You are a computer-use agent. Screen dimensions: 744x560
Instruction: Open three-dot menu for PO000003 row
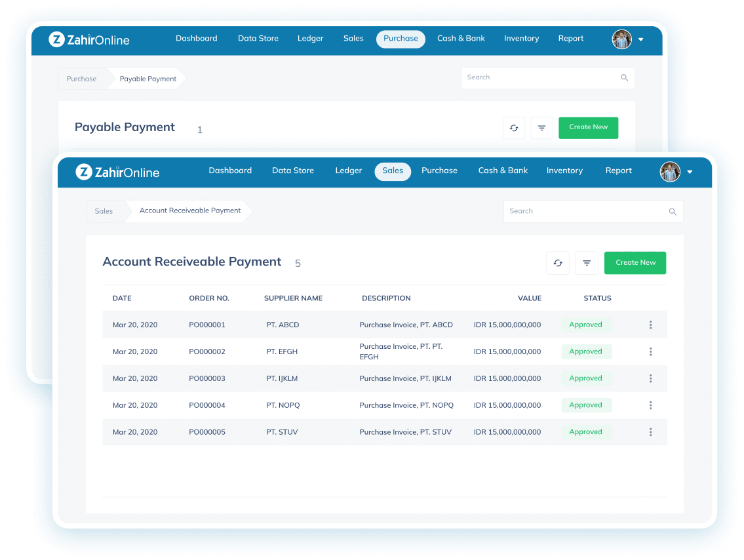click(x=650, y=378)
